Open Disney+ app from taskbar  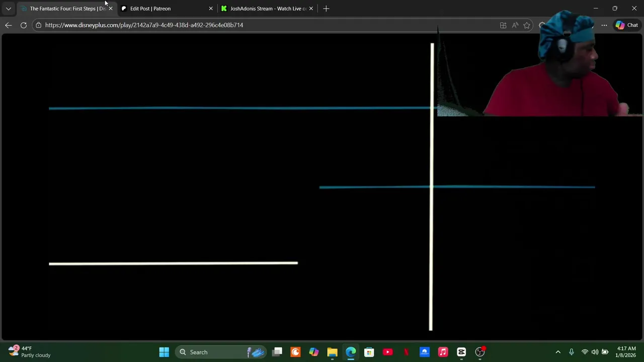(425, 352)
